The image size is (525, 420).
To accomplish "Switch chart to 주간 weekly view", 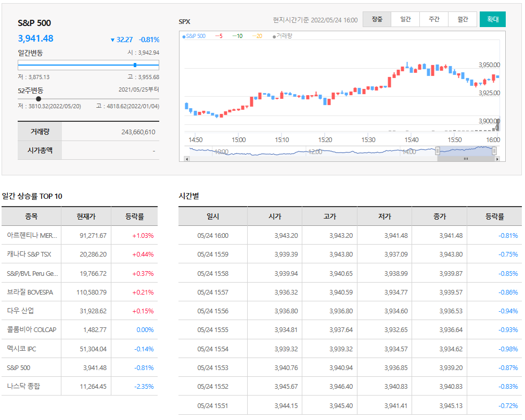I will (x=434, y=19).
